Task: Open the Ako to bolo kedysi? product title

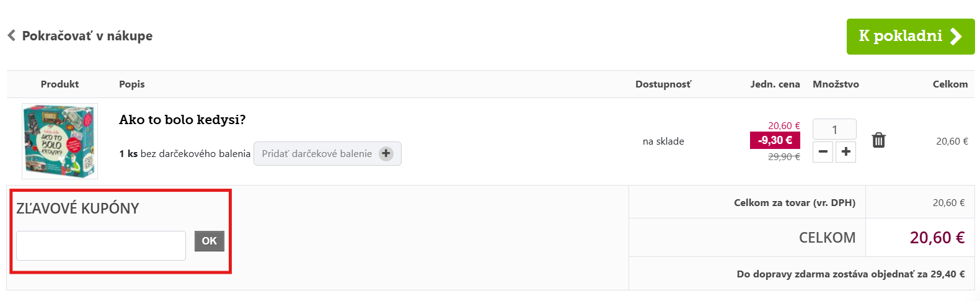Action: point(182,120)
